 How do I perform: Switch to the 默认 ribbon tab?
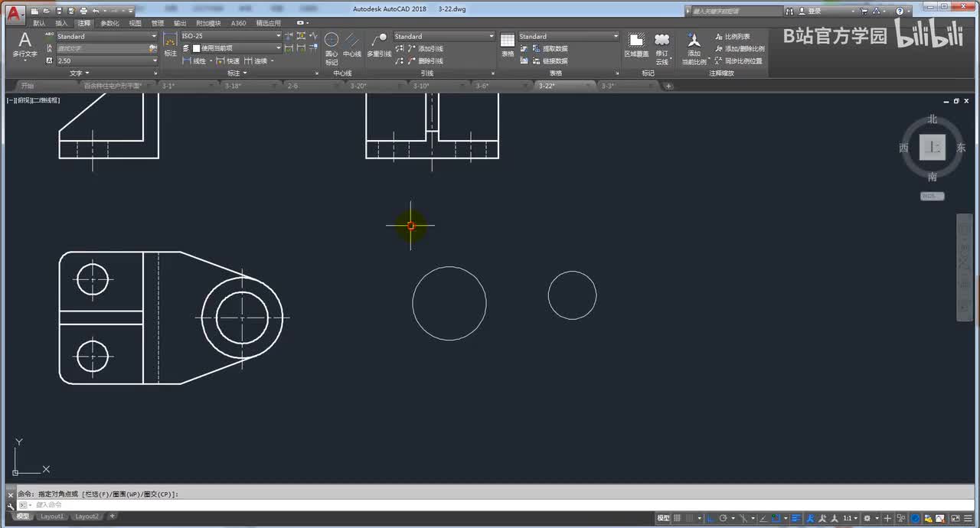(39, 24)
